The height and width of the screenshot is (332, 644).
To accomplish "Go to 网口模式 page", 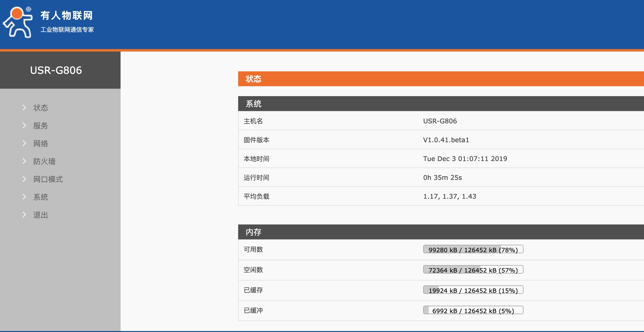I will click(x=48, y=179).
